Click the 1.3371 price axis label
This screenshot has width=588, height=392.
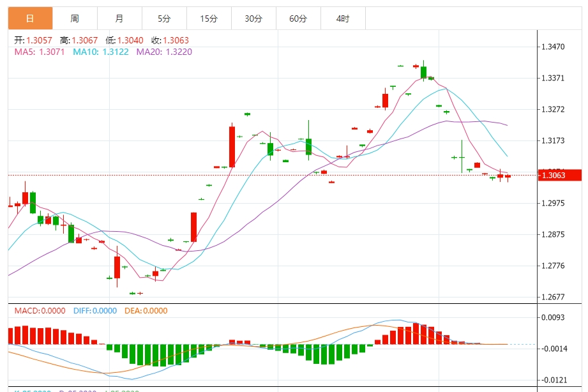click(553, 78)
